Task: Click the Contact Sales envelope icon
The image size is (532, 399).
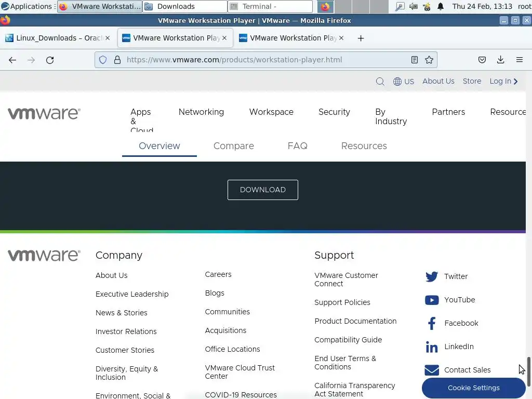Action: [x=432, y=370]
